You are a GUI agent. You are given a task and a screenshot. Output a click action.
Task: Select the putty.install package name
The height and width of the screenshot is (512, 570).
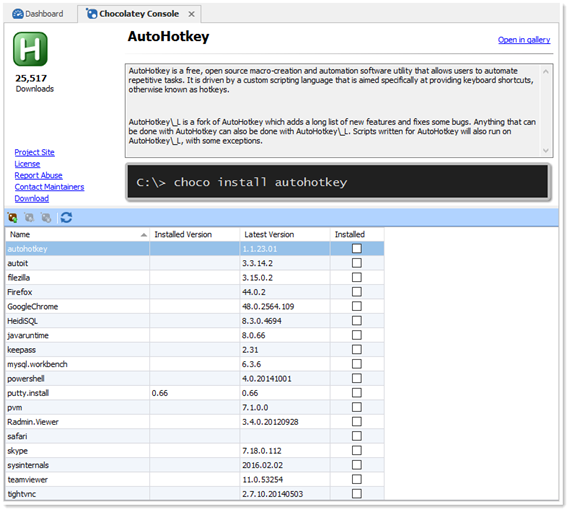[x=28, y=393]
